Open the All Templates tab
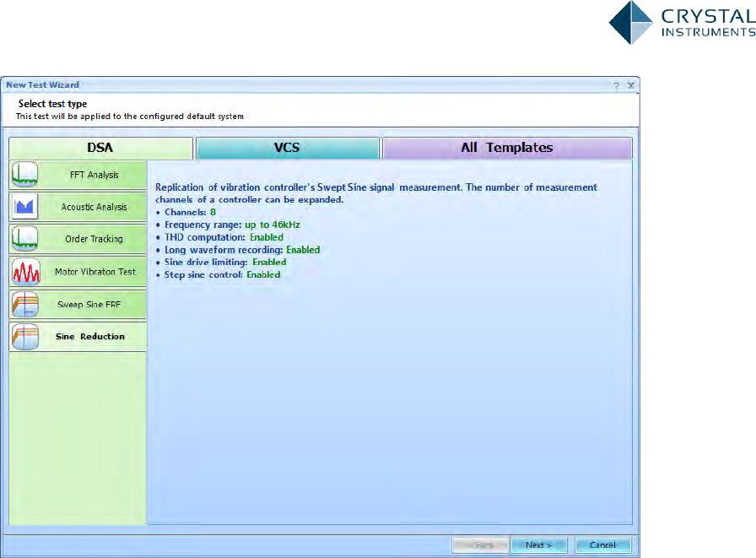 coord(507,148)
